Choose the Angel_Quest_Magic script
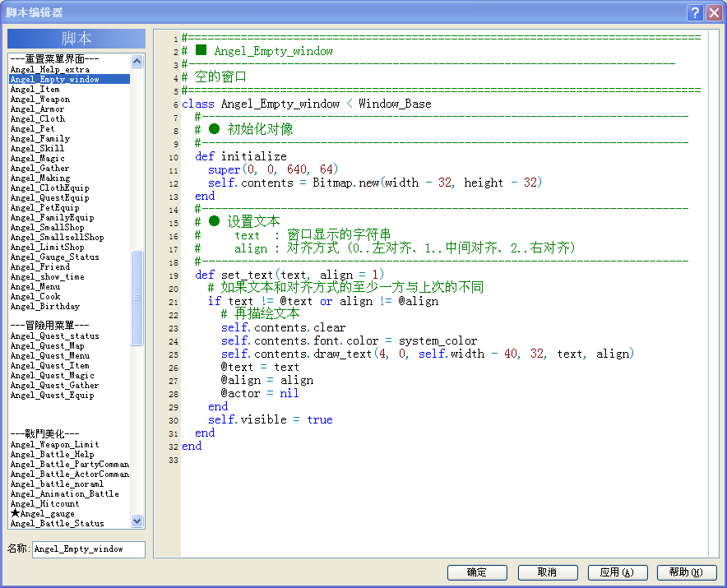This screenshot has width=727, height=588. (53, 375)
